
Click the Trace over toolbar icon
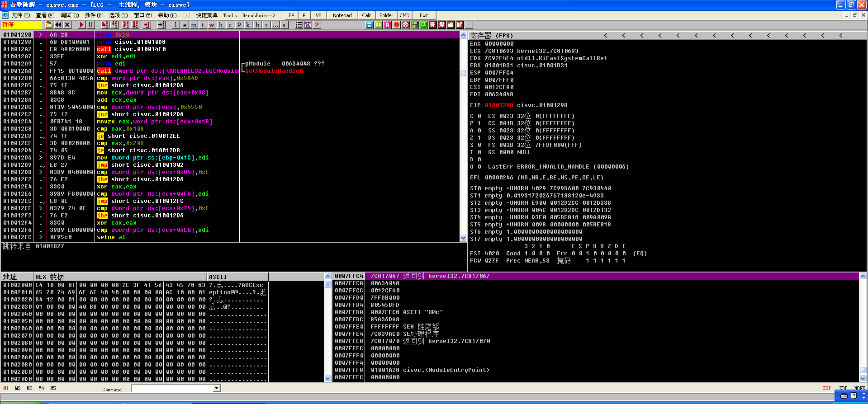click(x=136, y=25)
